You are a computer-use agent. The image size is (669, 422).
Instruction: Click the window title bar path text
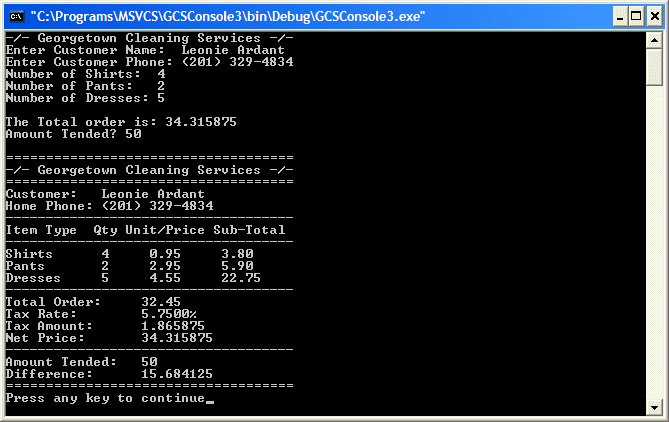228,17
